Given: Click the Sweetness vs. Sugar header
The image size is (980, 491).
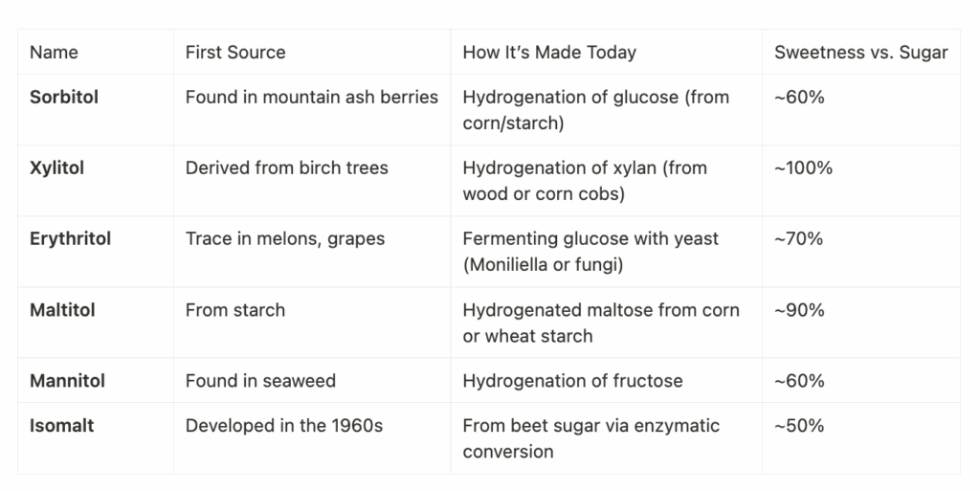Looking at the screenshot, I should [x=860, y=53].
